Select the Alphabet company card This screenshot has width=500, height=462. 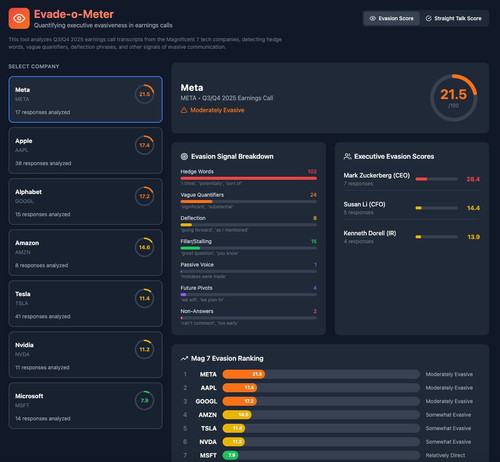(86, 201)
